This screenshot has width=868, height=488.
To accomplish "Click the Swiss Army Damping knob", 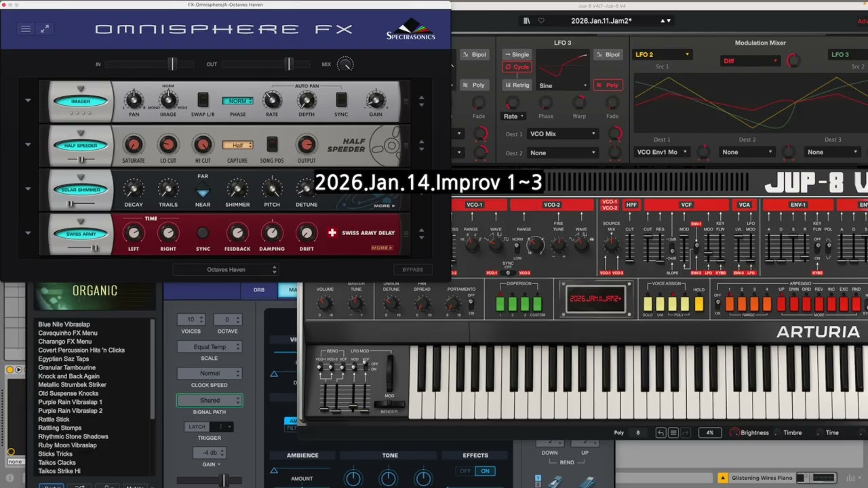I will coord(272,233).
